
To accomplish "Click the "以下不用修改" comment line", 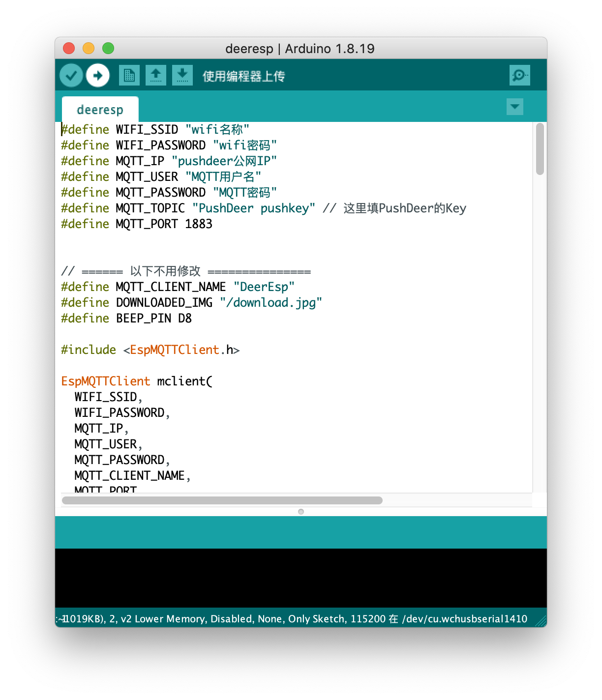I will coord(186,271).
